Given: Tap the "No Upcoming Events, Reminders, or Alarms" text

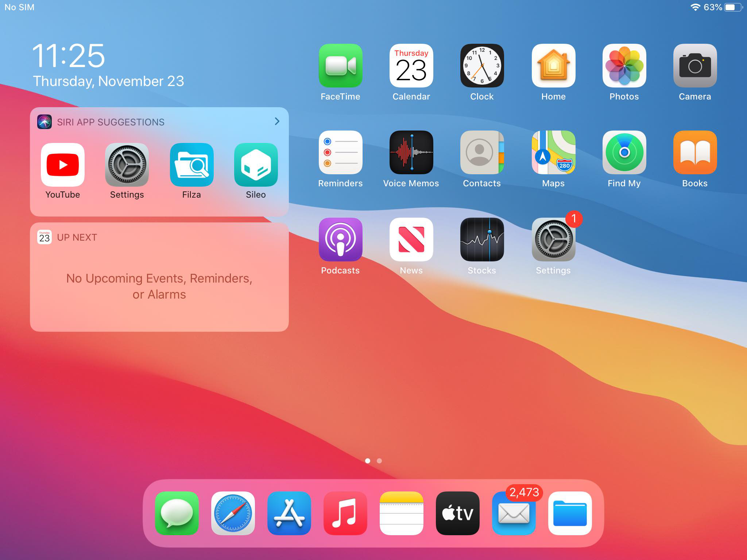Looking at the screenshot, I should [x=159, y=286].
